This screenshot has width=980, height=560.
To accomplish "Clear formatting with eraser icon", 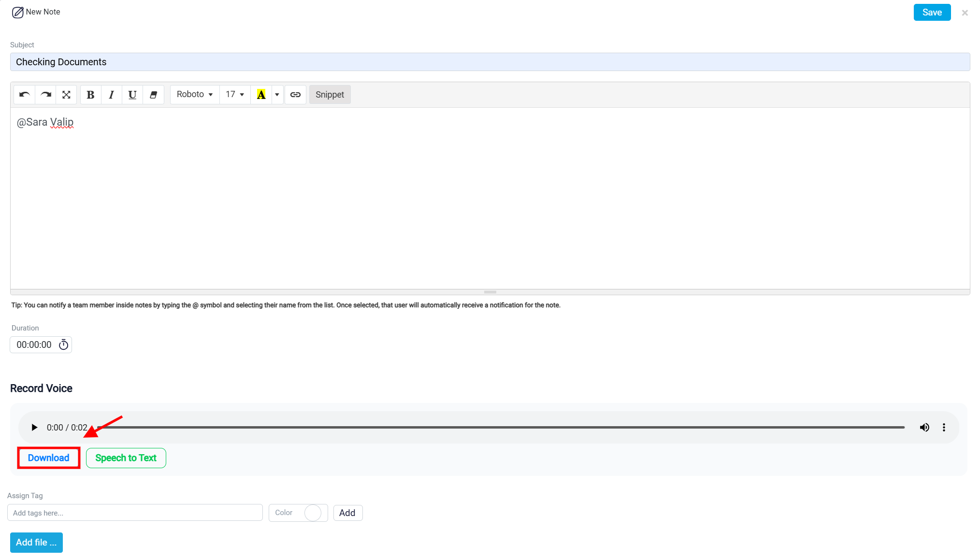I will tap(154, 95).
